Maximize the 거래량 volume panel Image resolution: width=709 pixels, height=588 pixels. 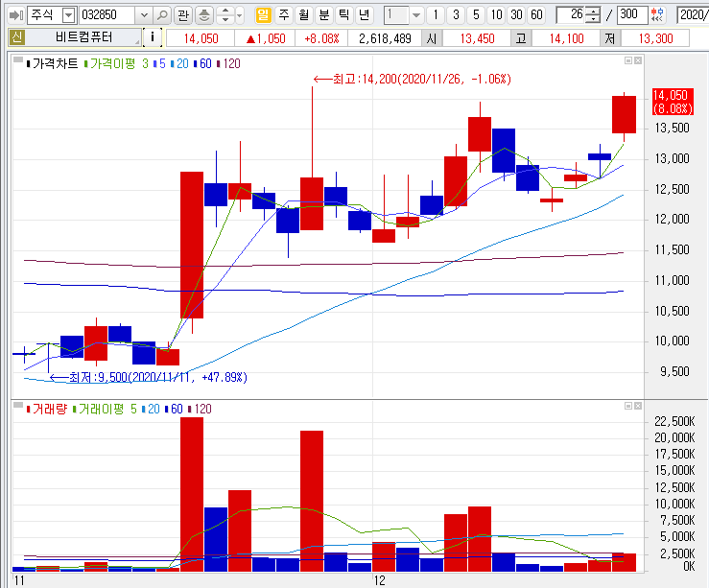pyautogui.click(x=628, y=406)
